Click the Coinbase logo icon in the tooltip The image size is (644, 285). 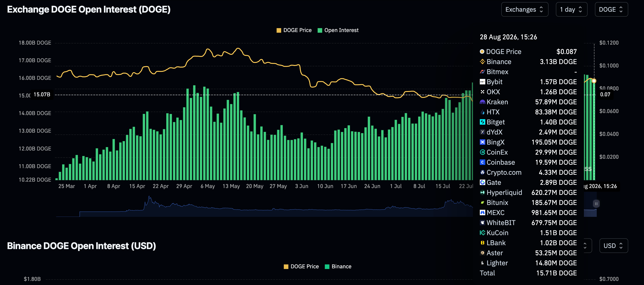pyautogui.click(x=482, y=162)
